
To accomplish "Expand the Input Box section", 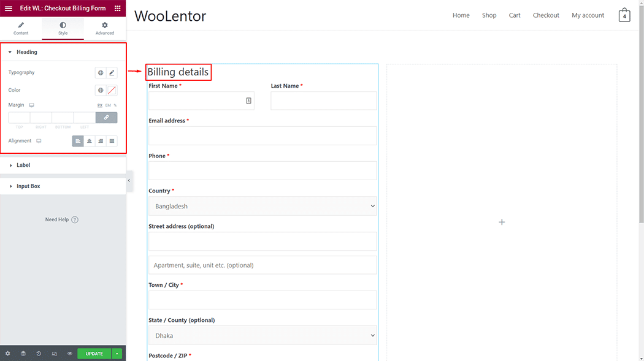I will (x=63, y=186).
